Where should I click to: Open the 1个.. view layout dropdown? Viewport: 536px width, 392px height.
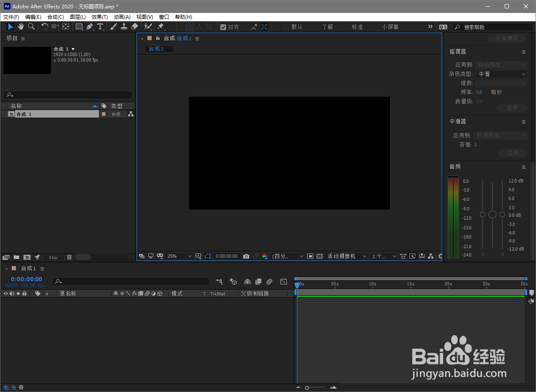pyautogui.click(x=384, y=256)
